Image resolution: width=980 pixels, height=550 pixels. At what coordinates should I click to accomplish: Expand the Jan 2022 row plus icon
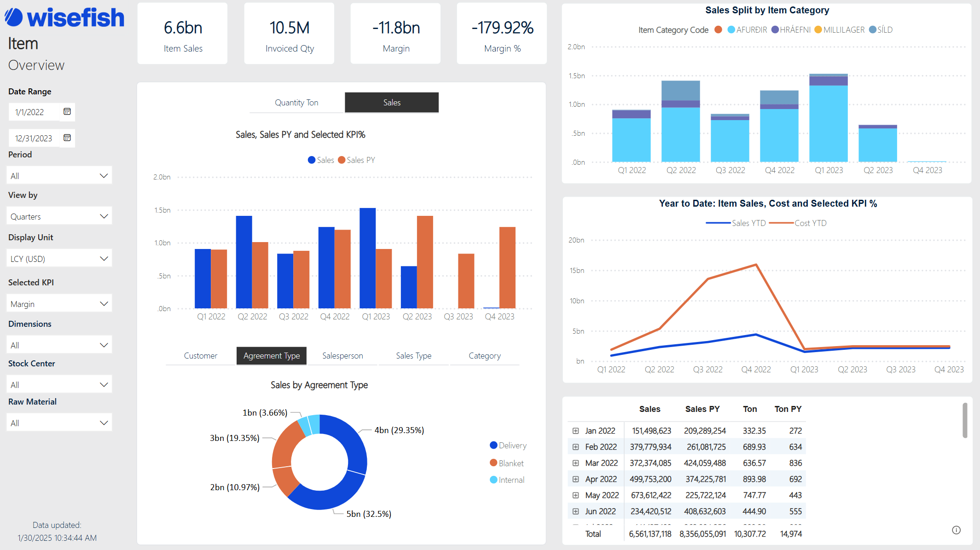pos(575,431)
